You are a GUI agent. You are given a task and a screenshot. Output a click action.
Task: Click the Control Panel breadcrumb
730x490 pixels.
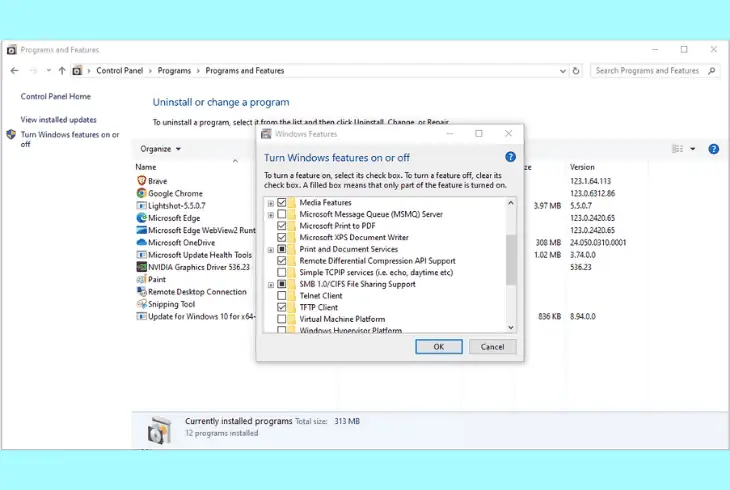(119, 71)
